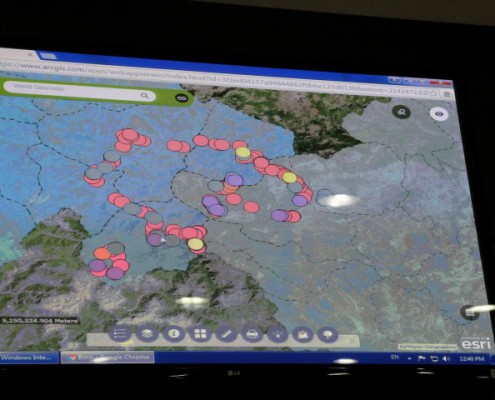Open the Legend widget in bottom toolbar
Viewport: 495px width, 400px height.
(x=120, y=333)
